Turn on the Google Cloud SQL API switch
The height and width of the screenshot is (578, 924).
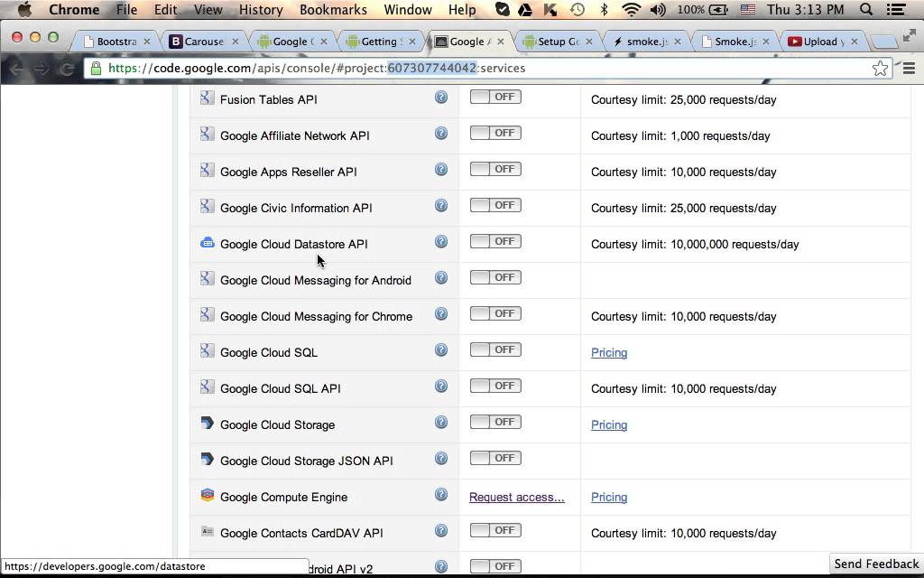pyautogui.click(x=495, y=386)
